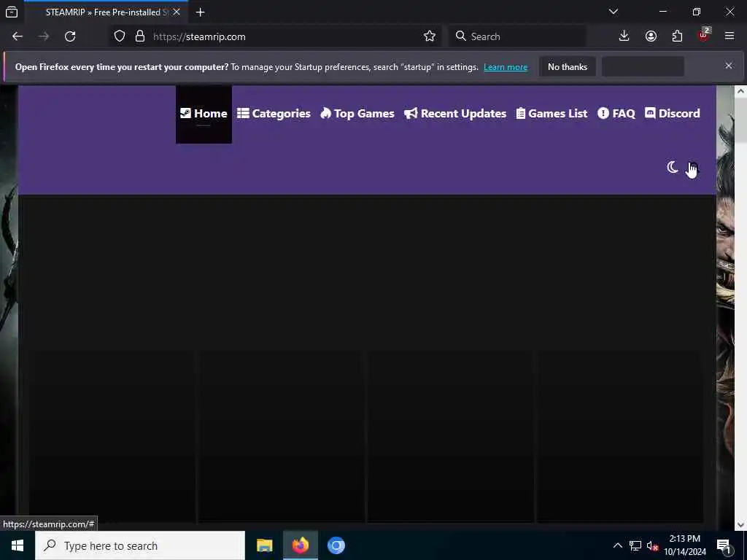Switch to Firefox in the taskbar
The width and height of the screenshot is (747, 560).
301,545
